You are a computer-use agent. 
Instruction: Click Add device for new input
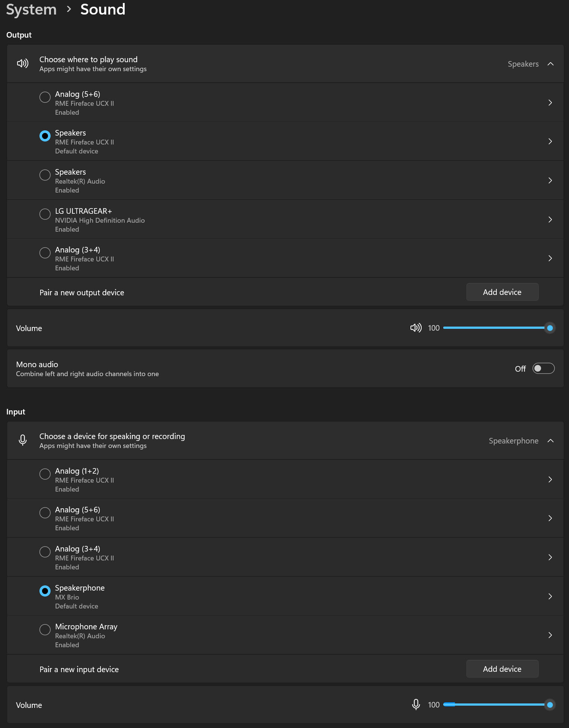click(502, 669)
